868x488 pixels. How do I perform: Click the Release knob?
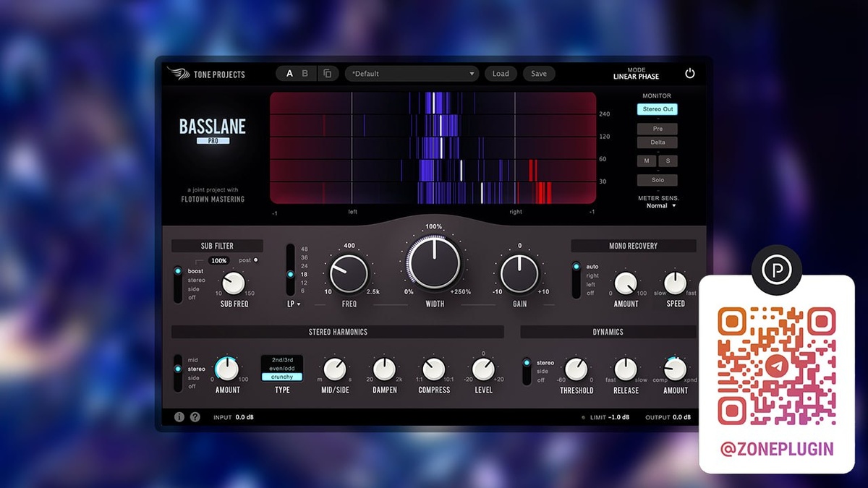[x=626, y=369]
